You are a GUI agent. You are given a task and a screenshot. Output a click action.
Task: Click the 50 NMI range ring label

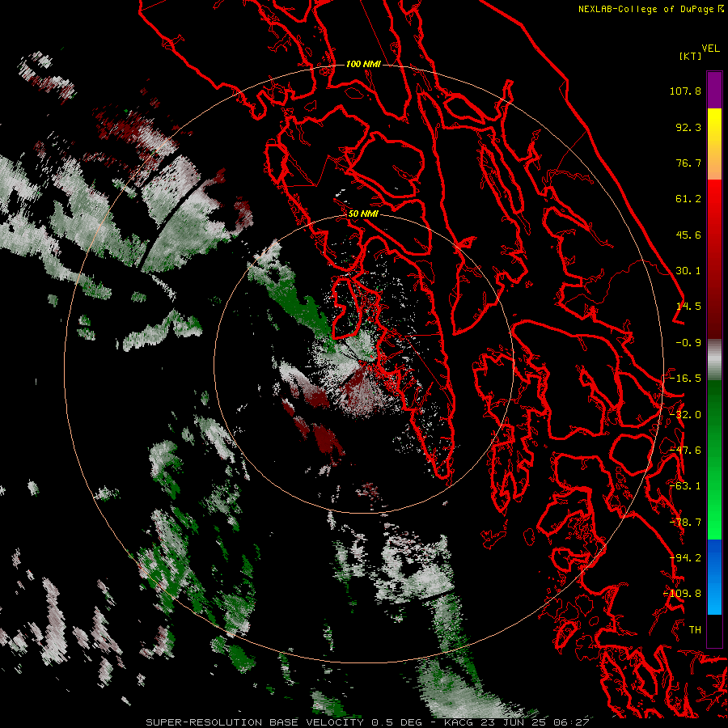[x=363, y=214]
